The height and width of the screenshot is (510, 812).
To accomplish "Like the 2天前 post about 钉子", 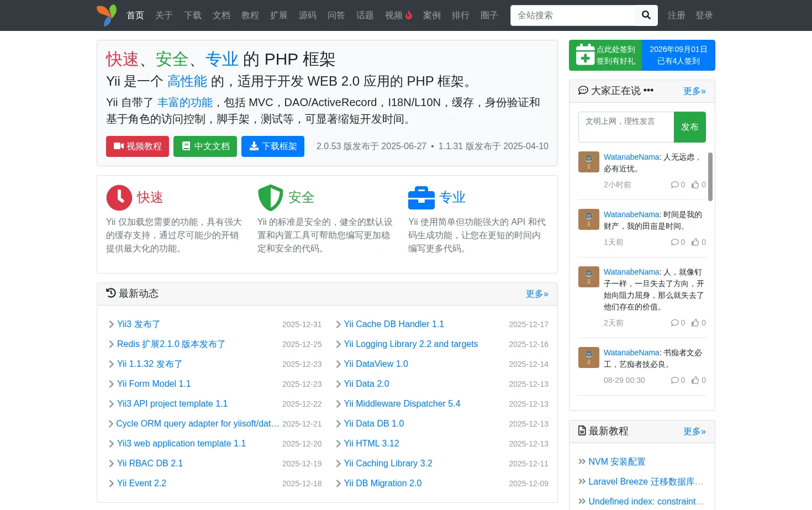I will pos(695,323).
